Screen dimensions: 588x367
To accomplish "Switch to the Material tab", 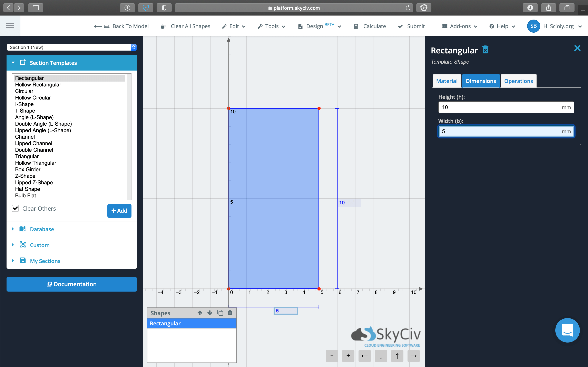I will coord(446,81).
